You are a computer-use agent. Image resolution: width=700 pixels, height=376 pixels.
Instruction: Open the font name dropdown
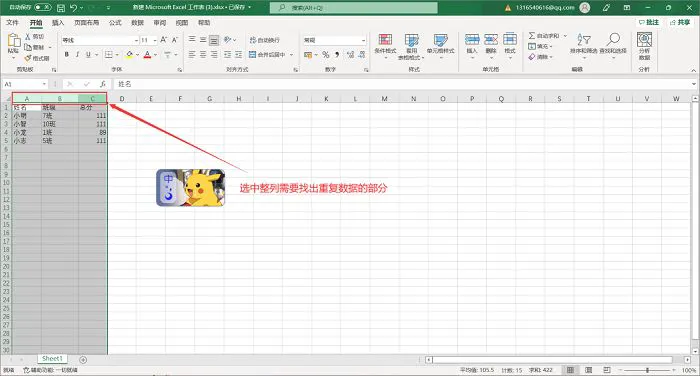pos(136,40)
